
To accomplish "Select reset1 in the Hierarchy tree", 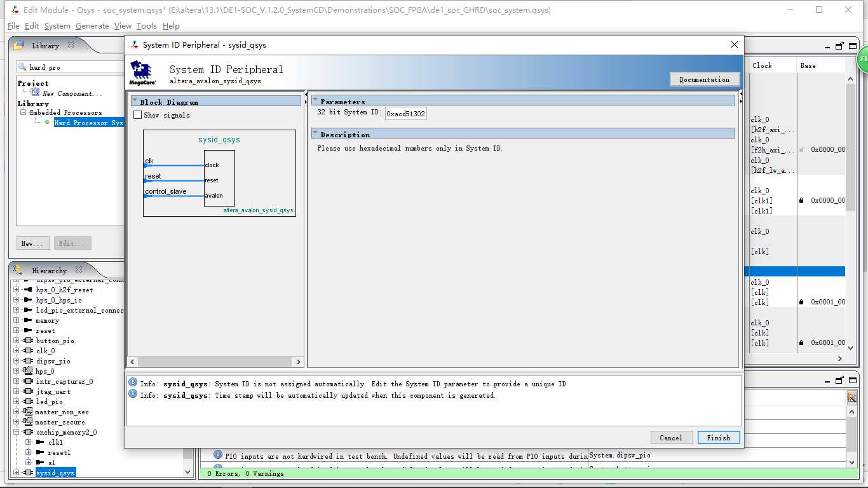I will pos(59,452).
